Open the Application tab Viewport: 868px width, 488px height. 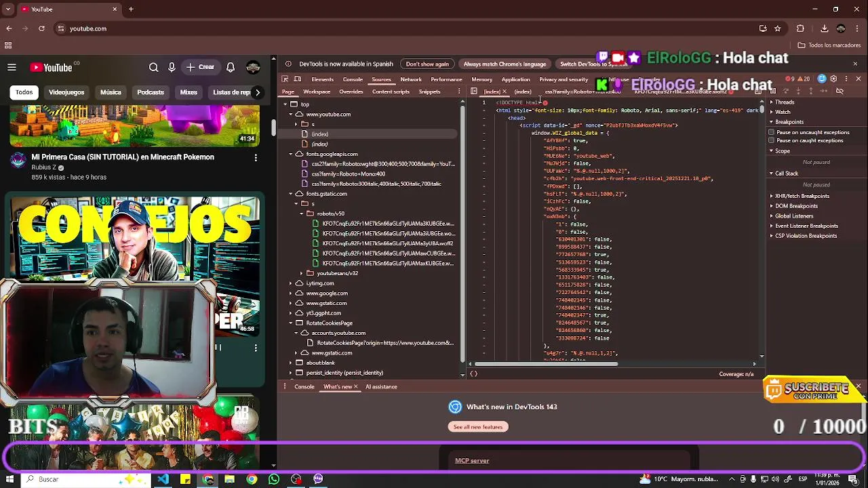click(515, 79)
